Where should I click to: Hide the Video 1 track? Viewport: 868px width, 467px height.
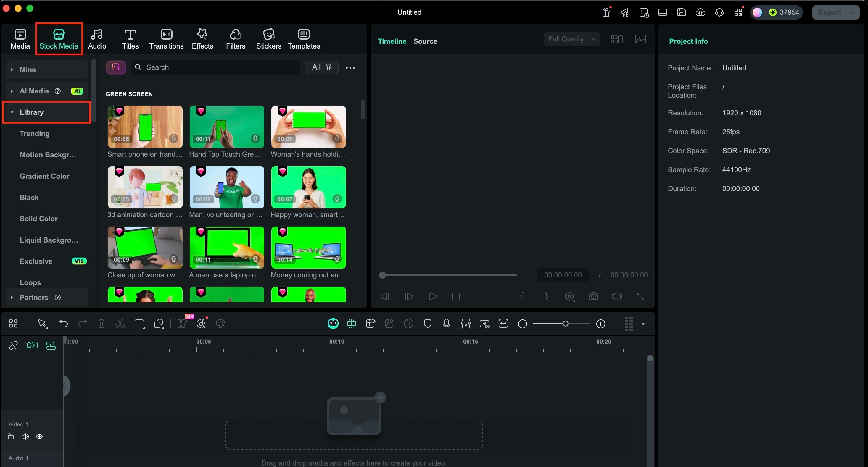pos(39,436)
